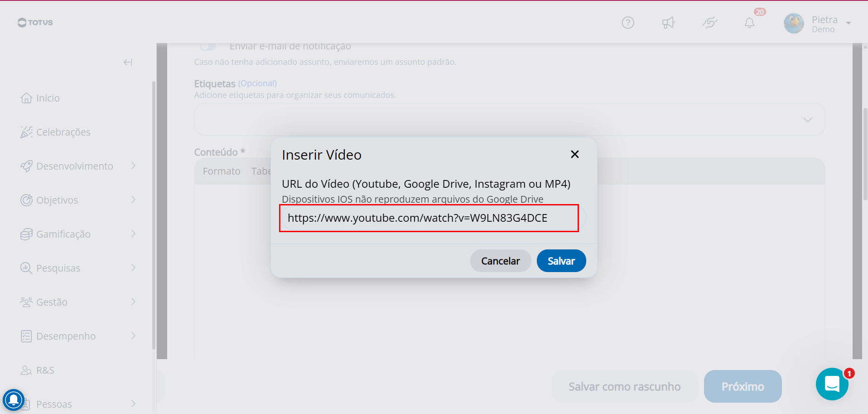Image resolution: width=868 pixels, height=414 pixels.
Task: Collapse the sidebar with the arrow icon
Action: pos(128,62)
